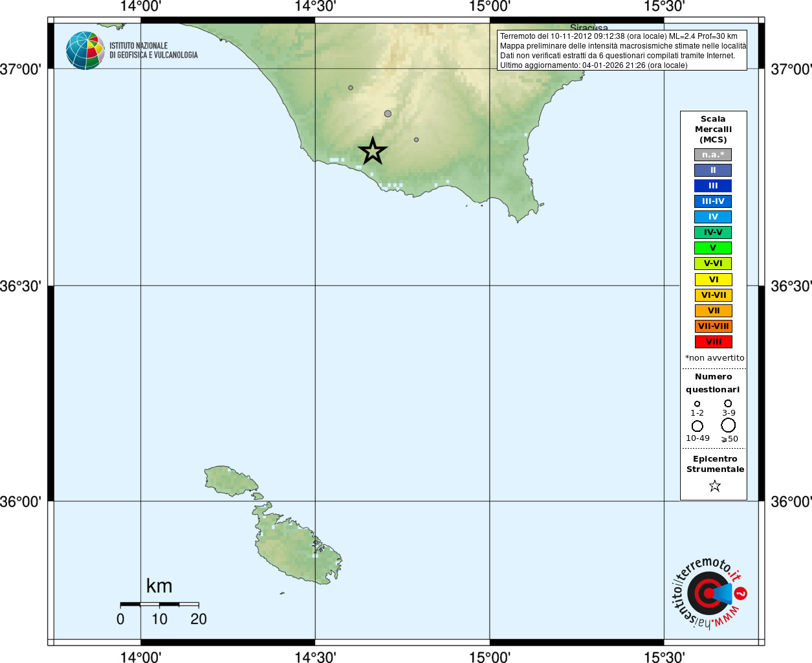
Task: Click the III-IV legend swatch
Action: click(x=713, y=201)
